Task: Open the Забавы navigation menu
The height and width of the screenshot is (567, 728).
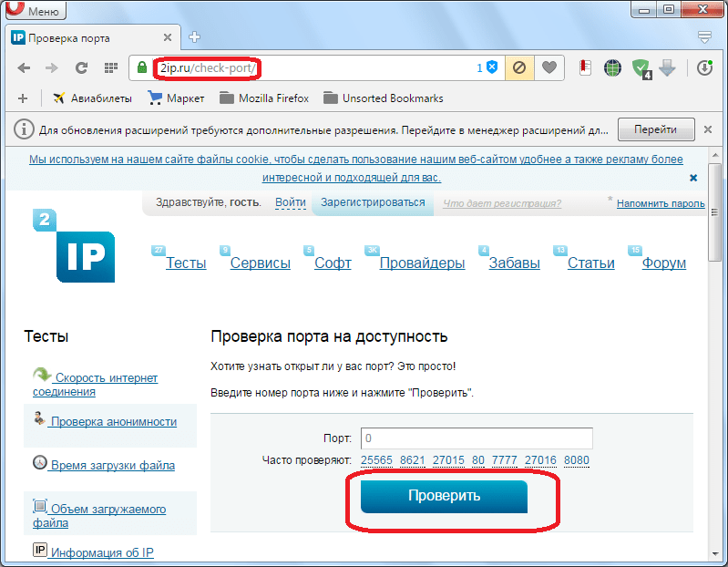Action: [x=515, y=263]
